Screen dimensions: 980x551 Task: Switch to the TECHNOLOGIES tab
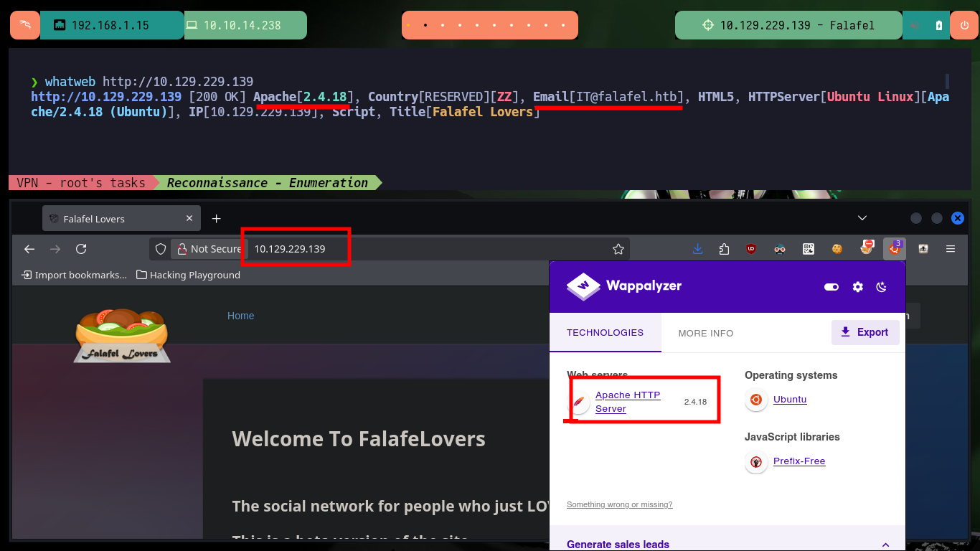605,333
